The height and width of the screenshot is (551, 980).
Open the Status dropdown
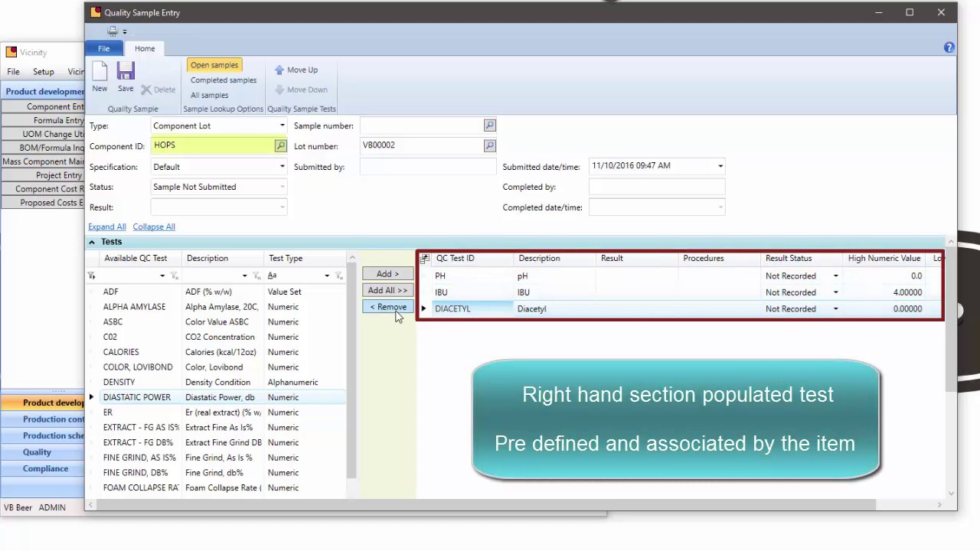click(x=282, y=187)
